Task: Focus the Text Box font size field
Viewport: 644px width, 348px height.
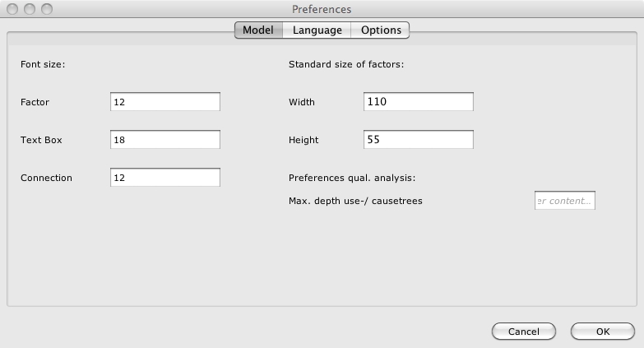Action: (164, 140)
